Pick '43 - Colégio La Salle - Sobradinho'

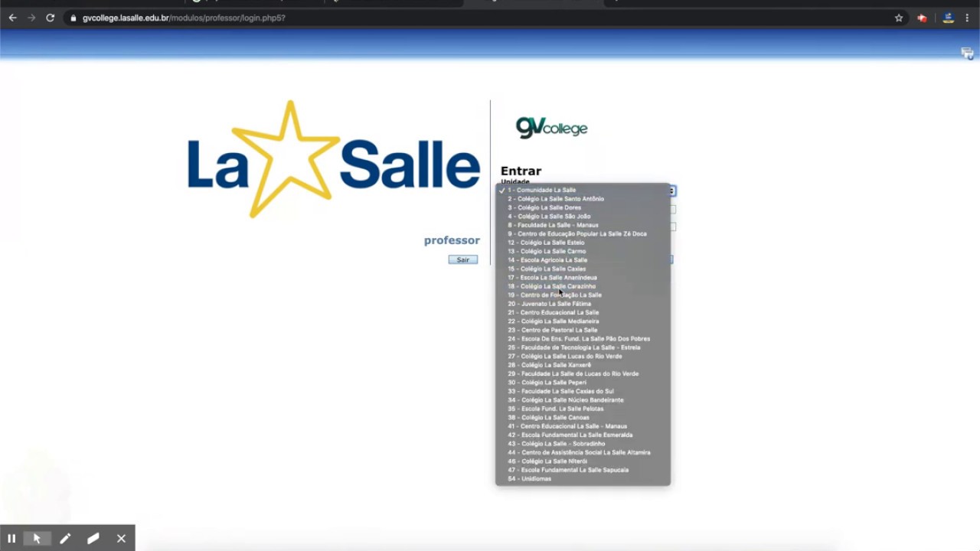point(583,444)
